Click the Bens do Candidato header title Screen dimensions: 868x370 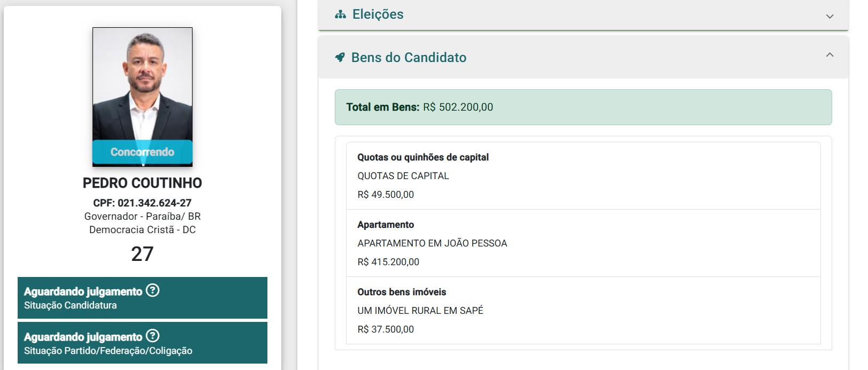tap(409, 57)
